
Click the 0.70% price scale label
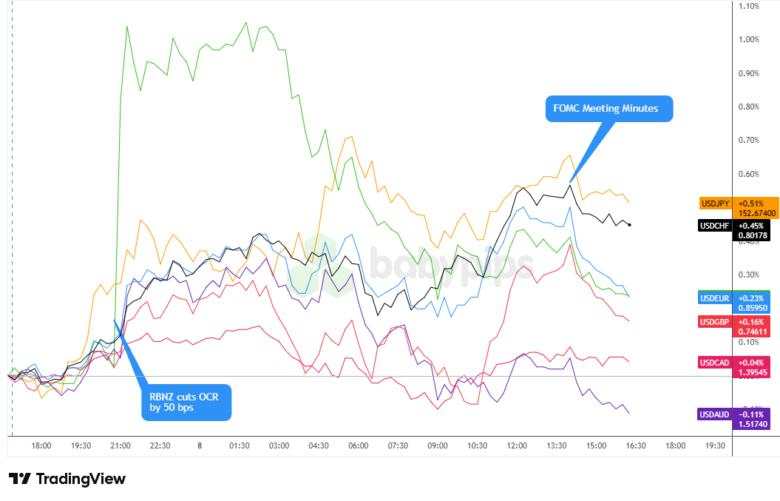click(748, 139)
